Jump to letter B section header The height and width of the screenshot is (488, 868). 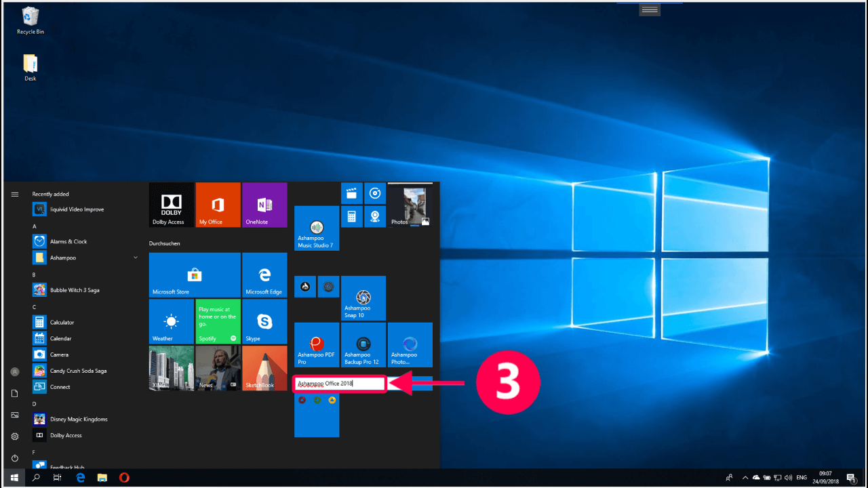34,274
